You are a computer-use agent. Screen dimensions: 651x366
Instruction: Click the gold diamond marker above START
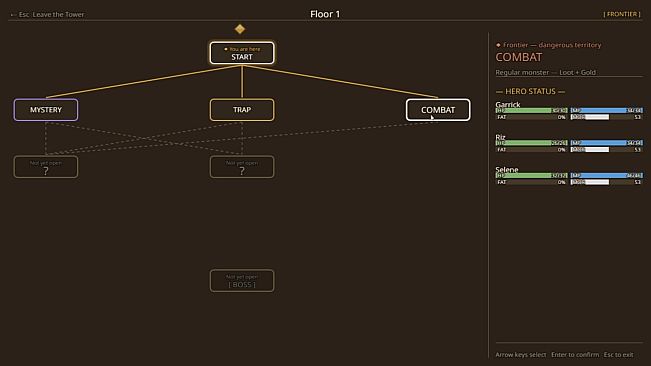tap(240, 29)
